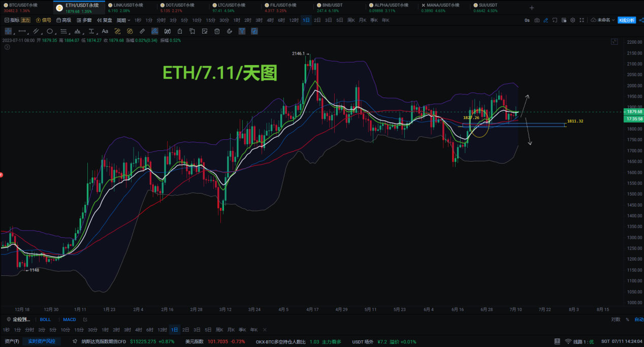Screen dimensions: 644x347
Task: Toggle percent scale mode
Action: (628, 320)
